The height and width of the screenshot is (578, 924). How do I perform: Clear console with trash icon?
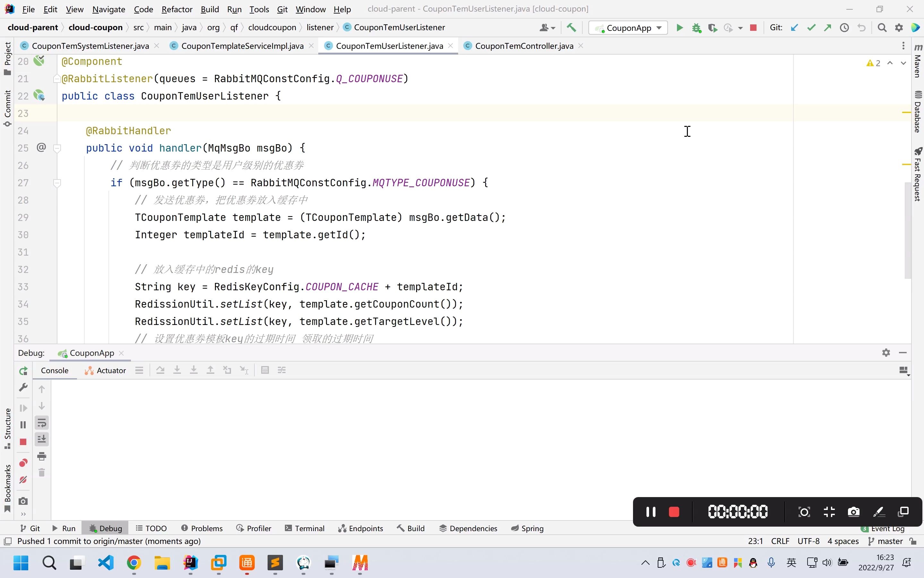click(x=42, y=473)
